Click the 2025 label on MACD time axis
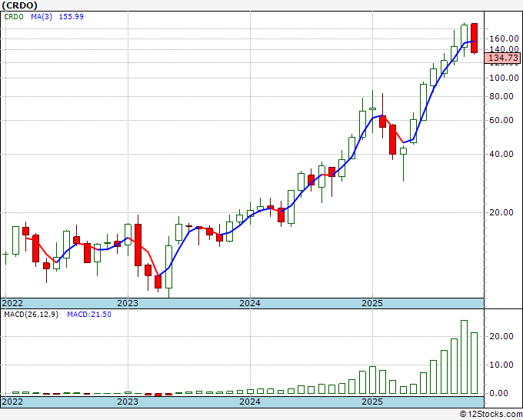Screen dimensions: 523x420 (372, 402)
